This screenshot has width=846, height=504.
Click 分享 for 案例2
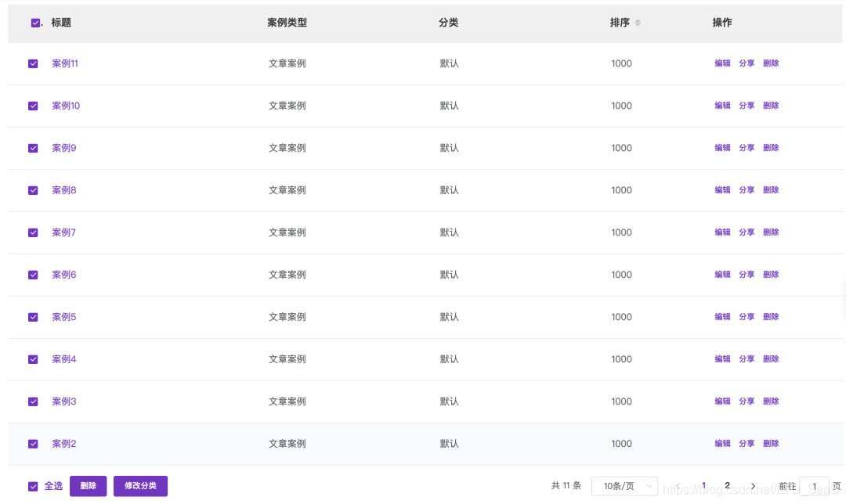(747, 443)
